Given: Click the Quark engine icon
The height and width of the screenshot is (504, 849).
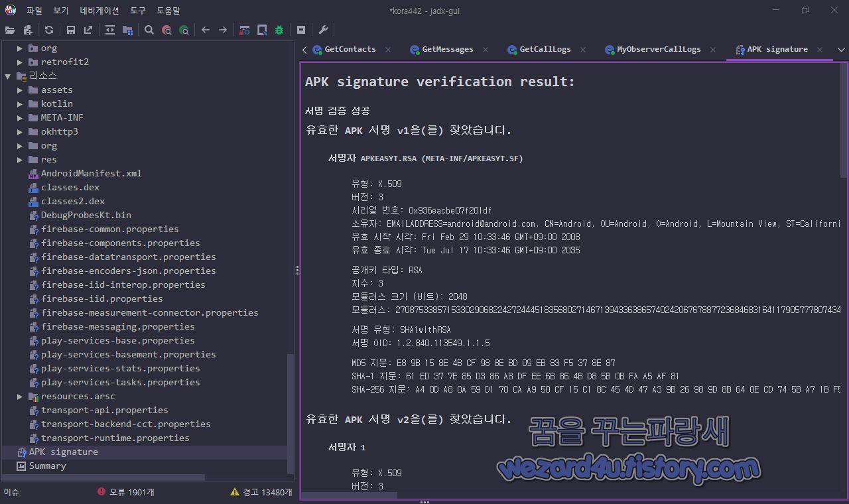Looking at the screenshot, I should pos(262,30).
